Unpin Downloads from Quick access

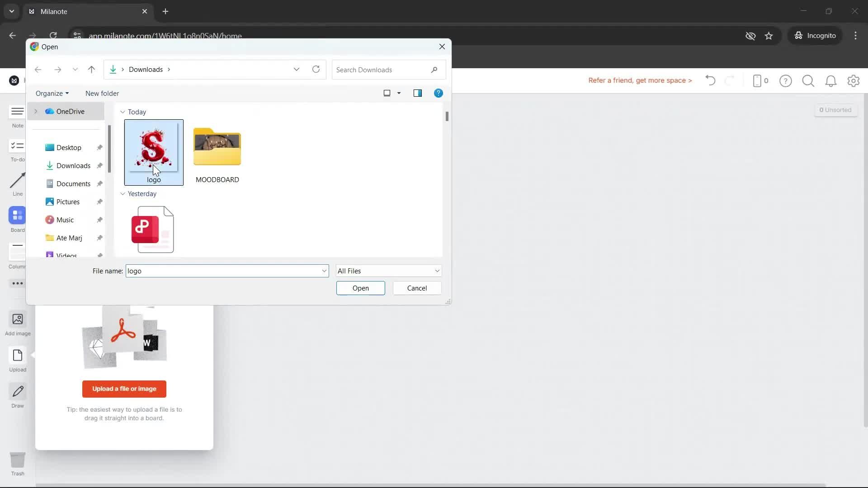pos(99,165)
